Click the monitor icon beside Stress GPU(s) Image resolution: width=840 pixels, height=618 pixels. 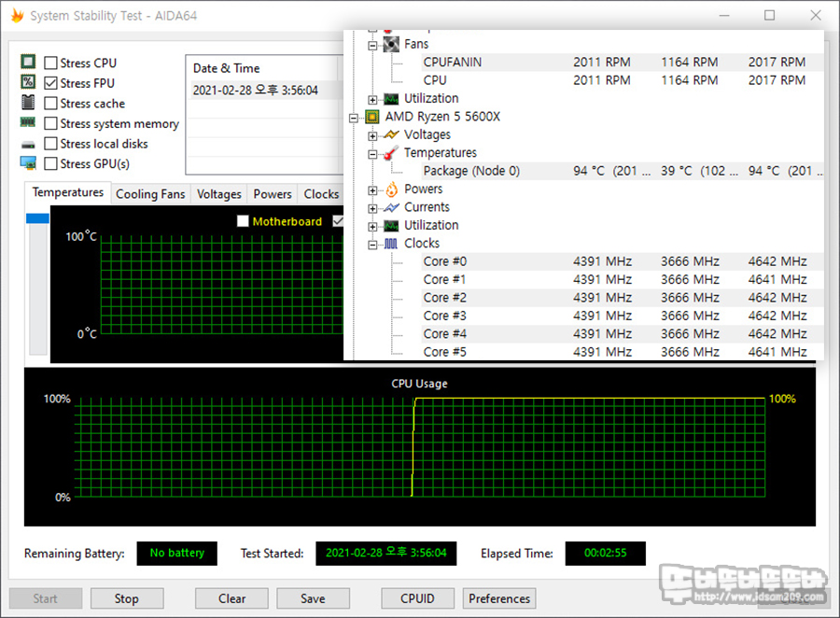[28, 163]
